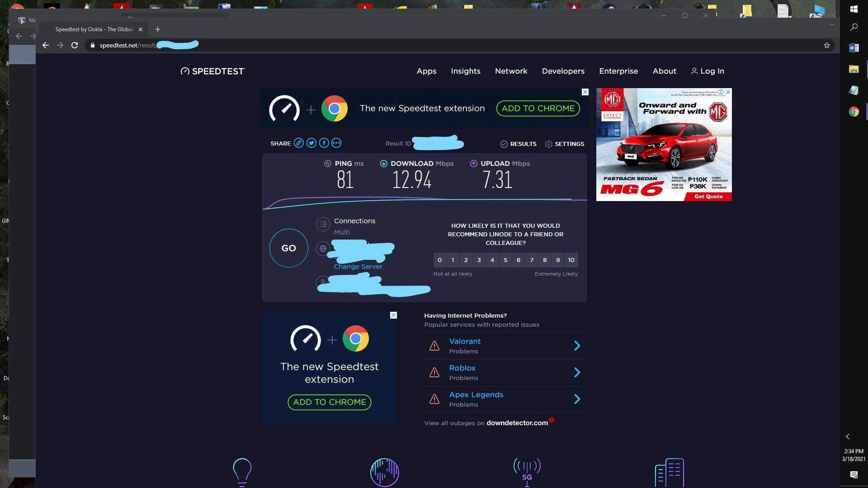This screenshot has height=488, width=868.
Task: Click Log In
Action: pyautogui.click(x=708, y=71)
